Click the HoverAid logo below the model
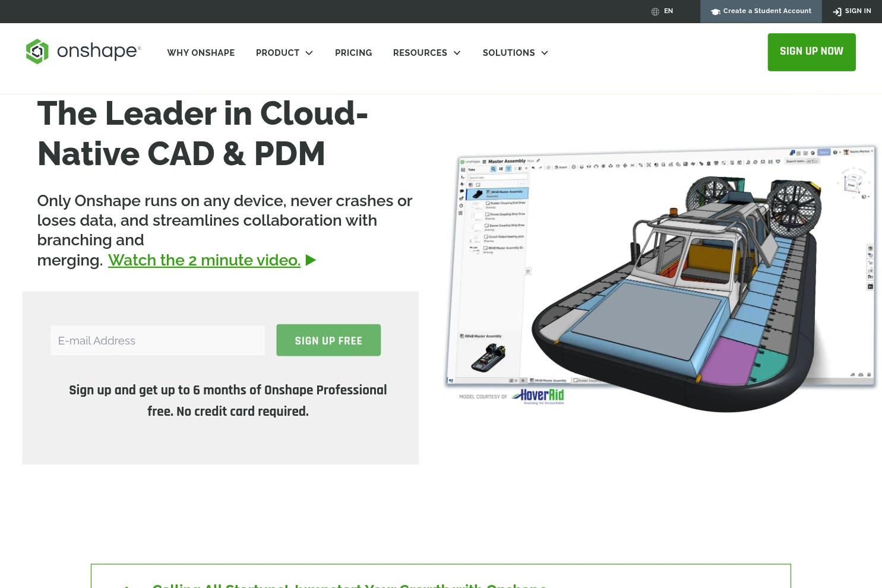This screenshot has width=882, height=588. pos(538,396)
